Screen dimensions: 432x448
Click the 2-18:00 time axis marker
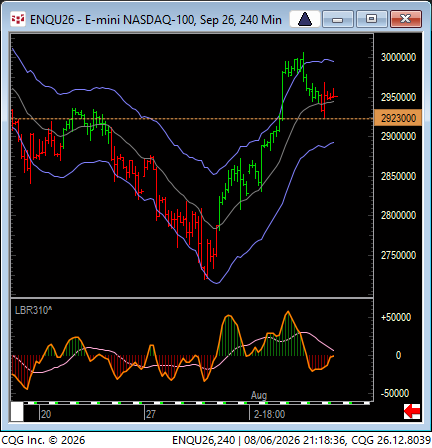(x=269, y=414)
